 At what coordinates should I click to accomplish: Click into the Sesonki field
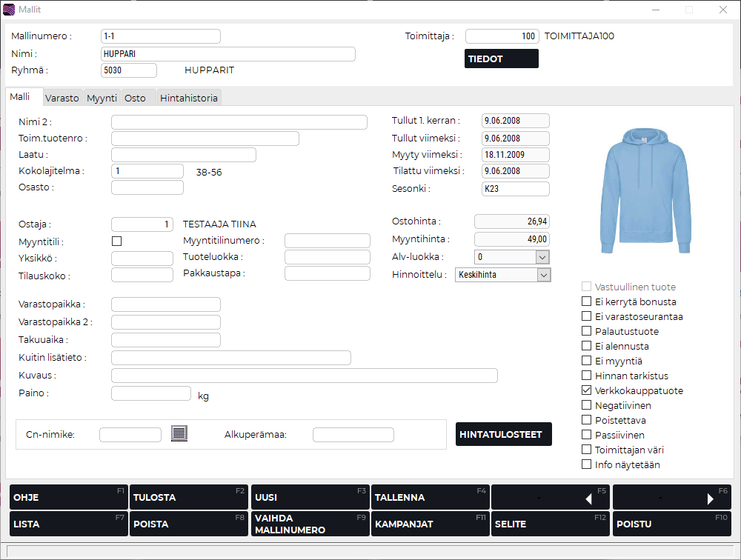tap(515, 189)
